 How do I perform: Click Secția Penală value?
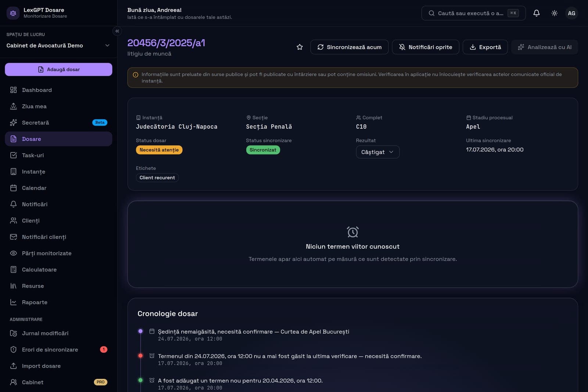(x=269, y=127)
